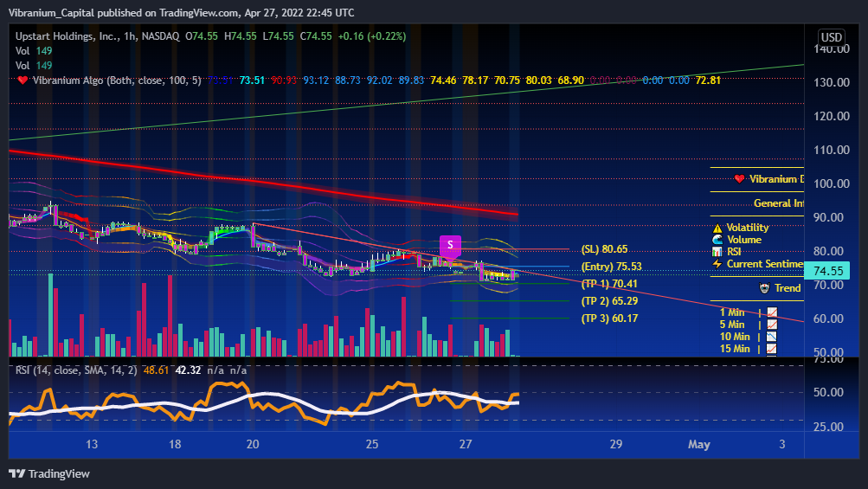Click the (Entry) 75.53 label
Image resolution: width=868 pixels, height=489 pixels.
click(x=611, y=267)
